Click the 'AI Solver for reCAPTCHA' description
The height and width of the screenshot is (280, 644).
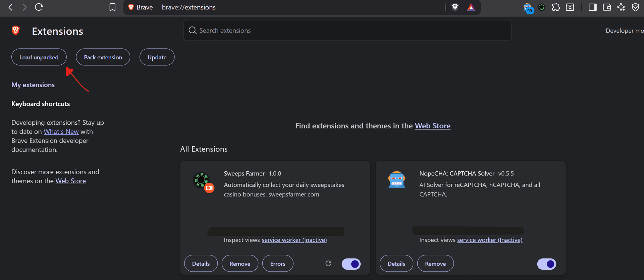(x=480, y=189)
